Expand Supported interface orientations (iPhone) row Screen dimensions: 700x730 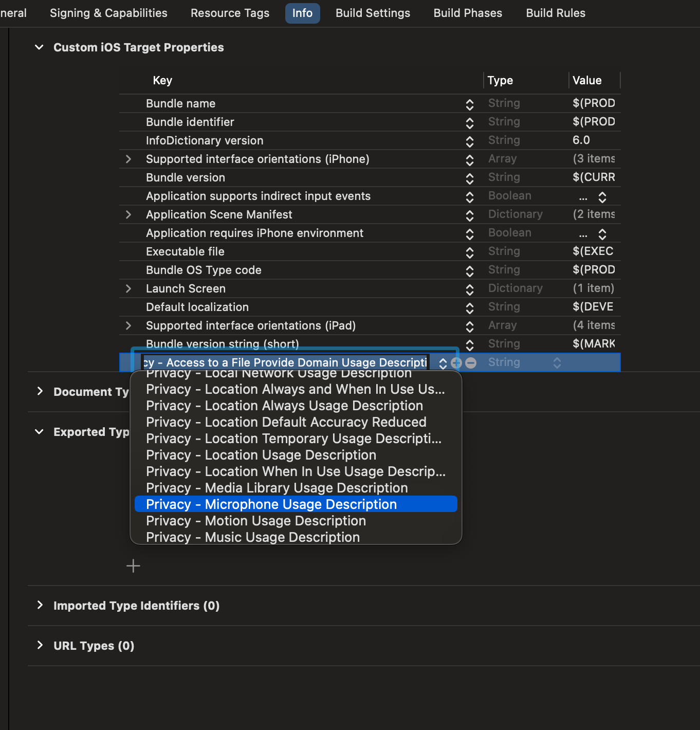[x=128, y=159]
